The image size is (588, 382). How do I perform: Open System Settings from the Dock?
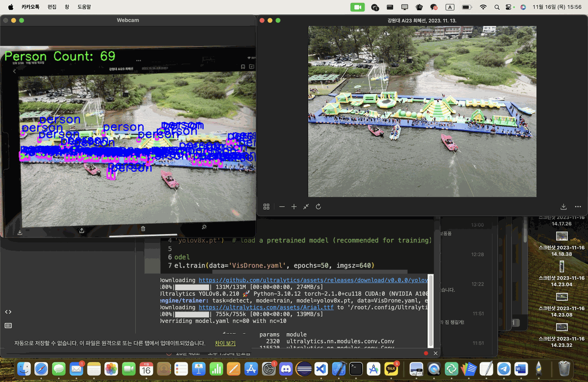coord(268,369)
